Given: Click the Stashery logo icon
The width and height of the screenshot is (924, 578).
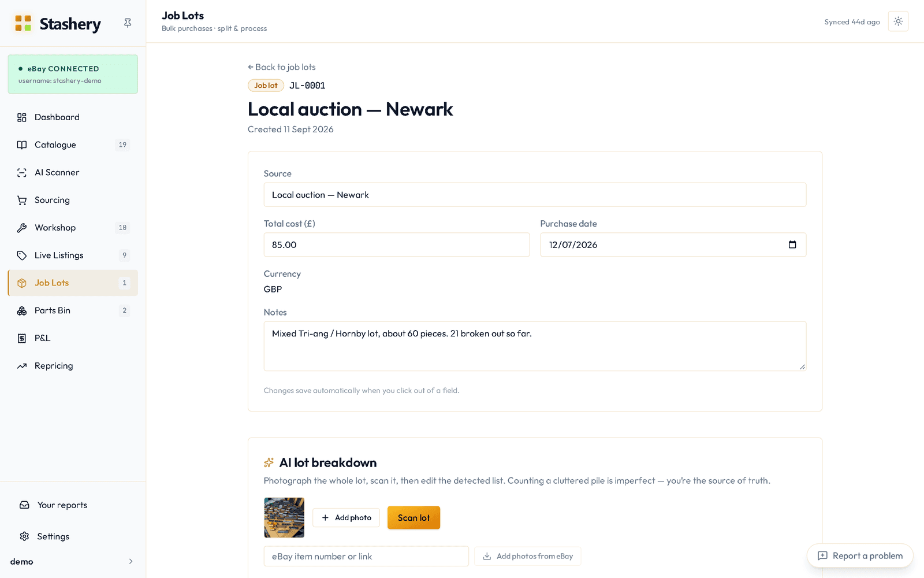Looking at the screenshot, I should coord(23,23).
